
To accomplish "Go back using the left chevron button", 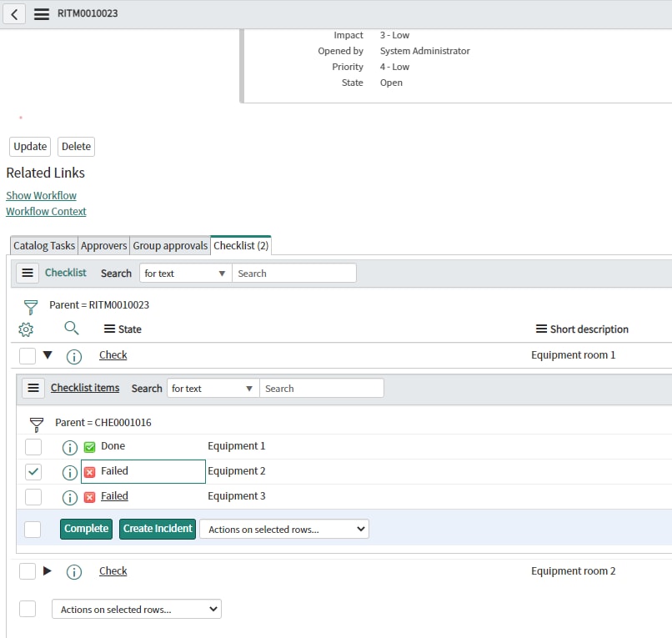I will tap(14, 14).
